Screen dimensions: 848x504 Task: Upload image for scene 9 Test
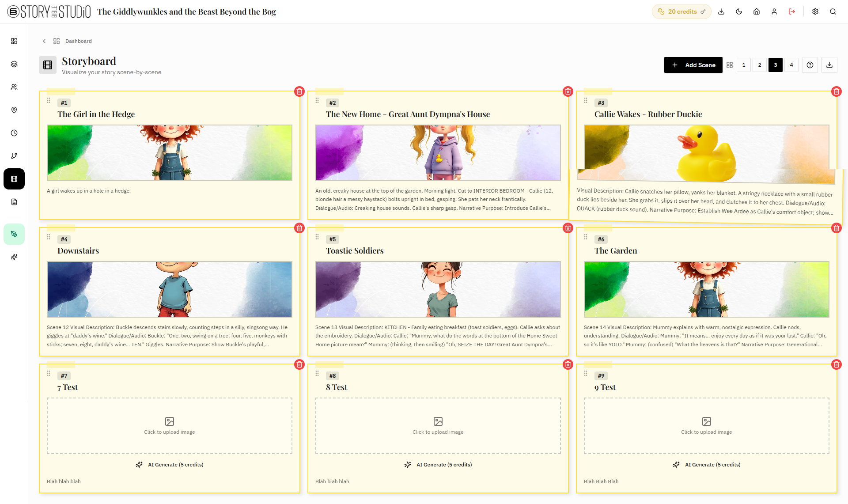pyautogui.click(x=707, y=426)
